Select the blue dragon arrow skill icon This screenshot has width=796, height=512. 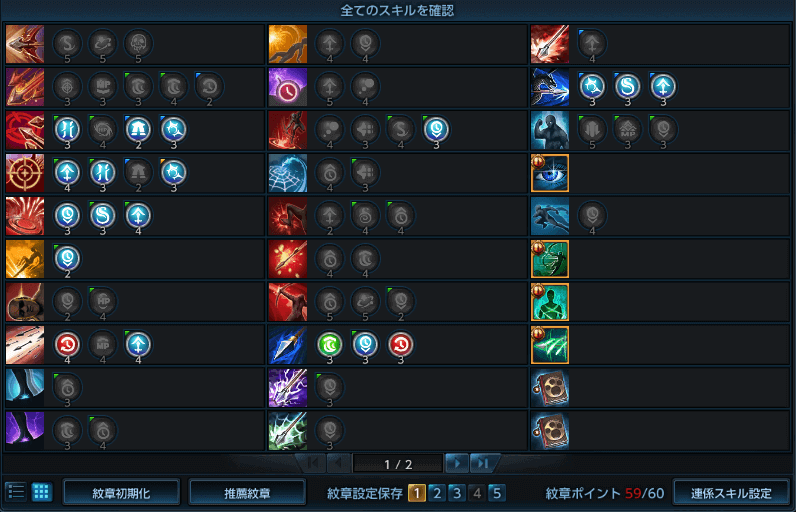point(550,87)
